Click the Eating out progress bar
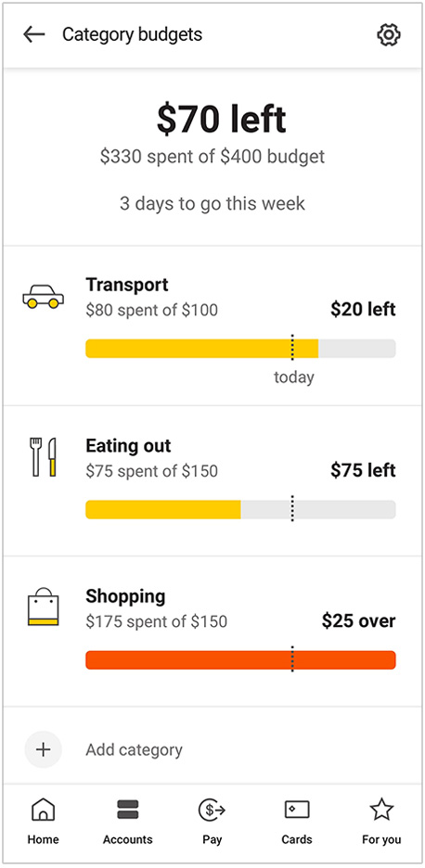 pyautogui.click(x=240, y=509)
